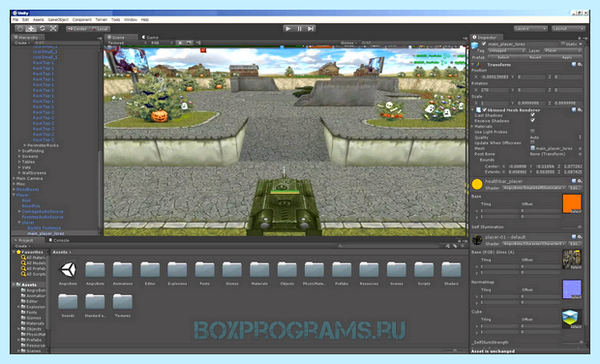Screen dimensions: 600x364
Task: Open the Standard assets folder in grid
Action: click(x=95, y=305)
